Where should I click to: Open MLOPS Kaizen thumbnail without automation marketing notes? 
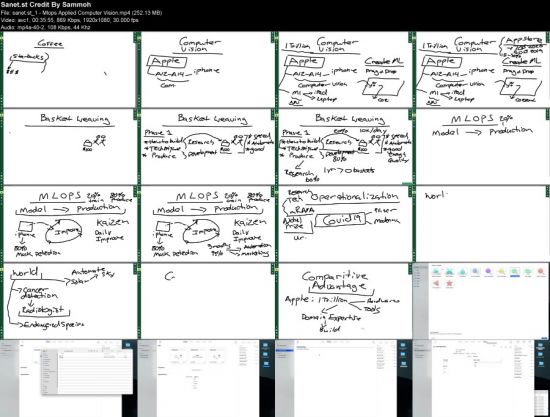69,224
